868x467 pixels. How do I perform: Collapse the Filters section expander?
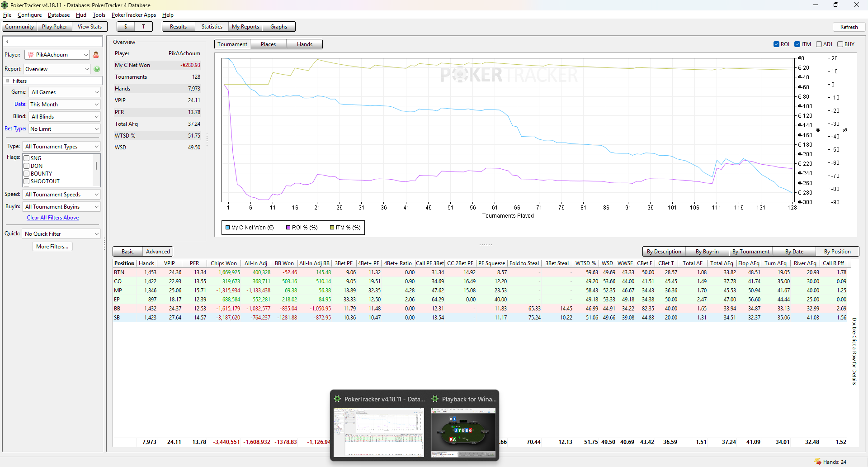(x=8, y=81)
